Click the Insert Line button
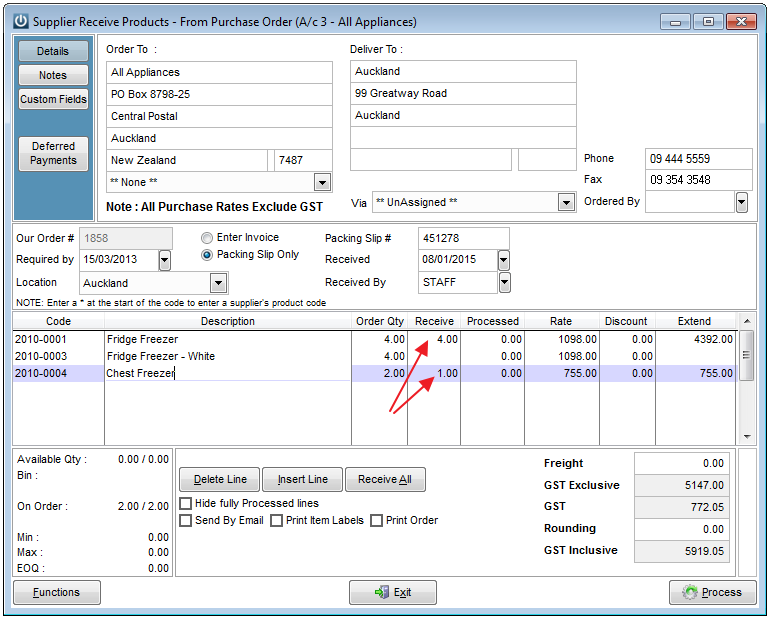Image resolution: width=770 pixels, height=620 pixels. (x=302, y=480)
